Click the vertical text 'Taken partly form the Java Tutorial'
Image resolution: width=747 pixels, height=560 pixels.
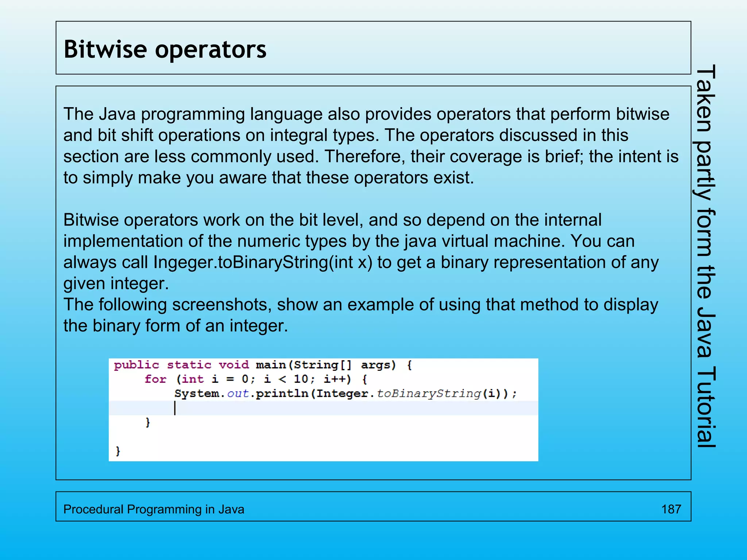[706, 256]
